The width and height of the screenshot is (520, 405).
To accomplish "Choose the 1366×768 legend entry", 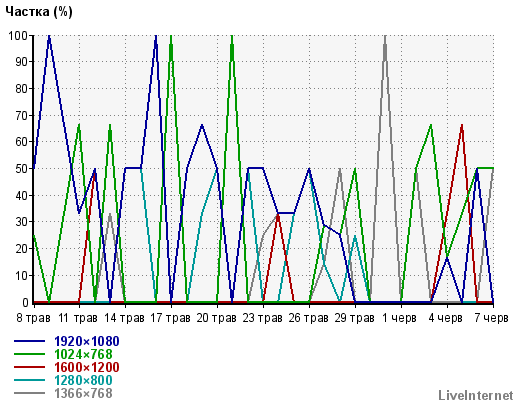I will pos(83,393).
